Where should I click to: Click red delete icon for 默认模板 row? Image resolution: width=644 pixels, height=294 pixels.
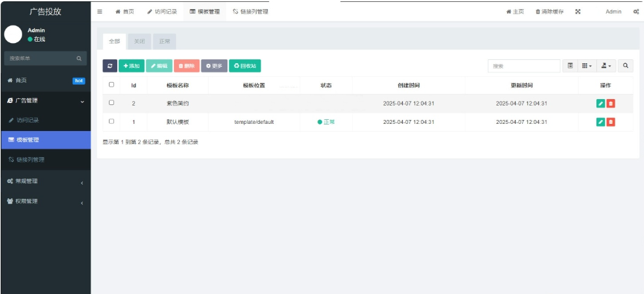(x=611, y=122)
